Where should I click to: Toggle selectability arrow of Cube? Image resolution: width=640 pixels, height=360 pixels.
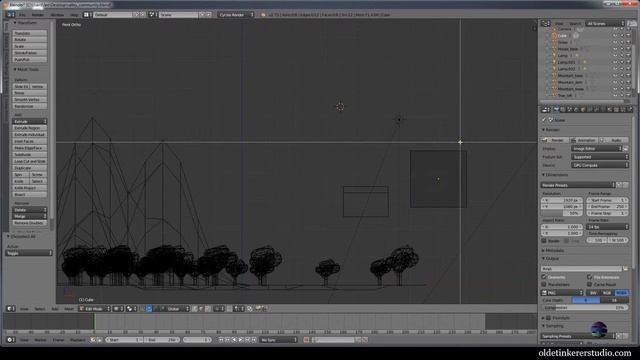(x=622, y=36)
